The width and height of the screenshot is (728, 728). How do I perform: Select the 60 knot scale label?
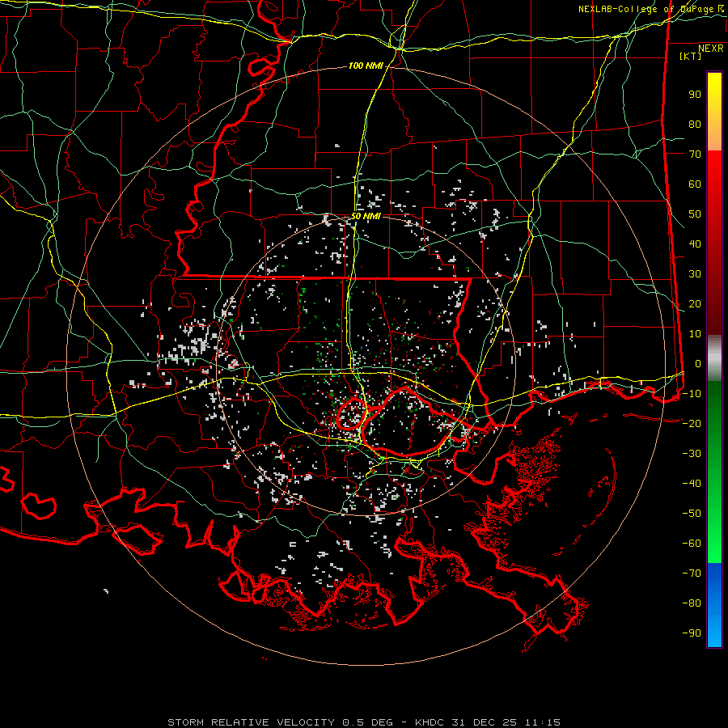[695, 184]
